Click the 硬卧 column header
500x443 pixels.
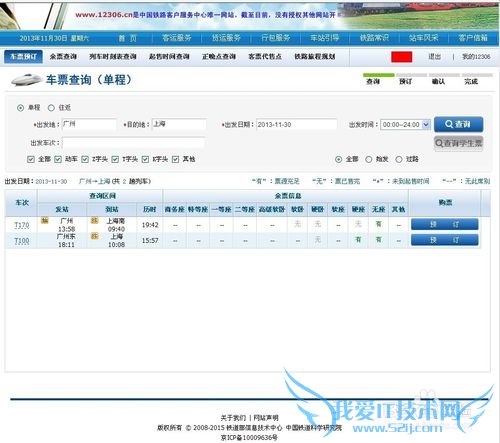(317, 209)
